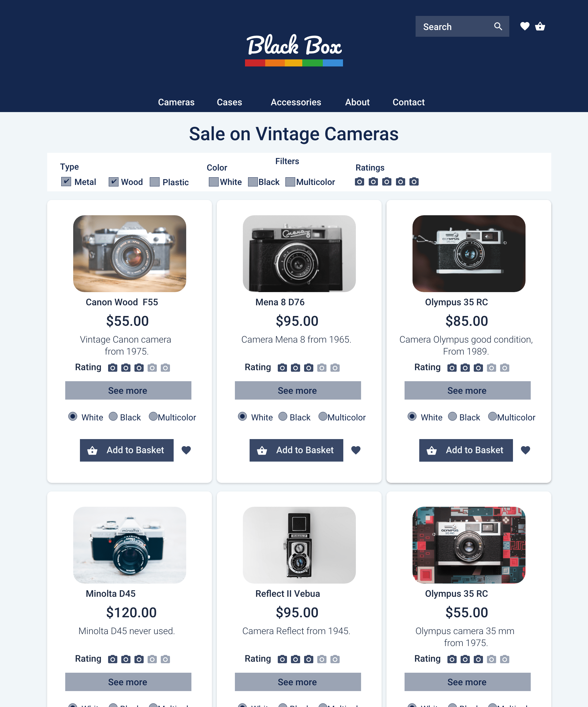This screenshot has height=707, width=588.
Task: Open the wishlist heart icon in header
Action: [x=525, y=26]
